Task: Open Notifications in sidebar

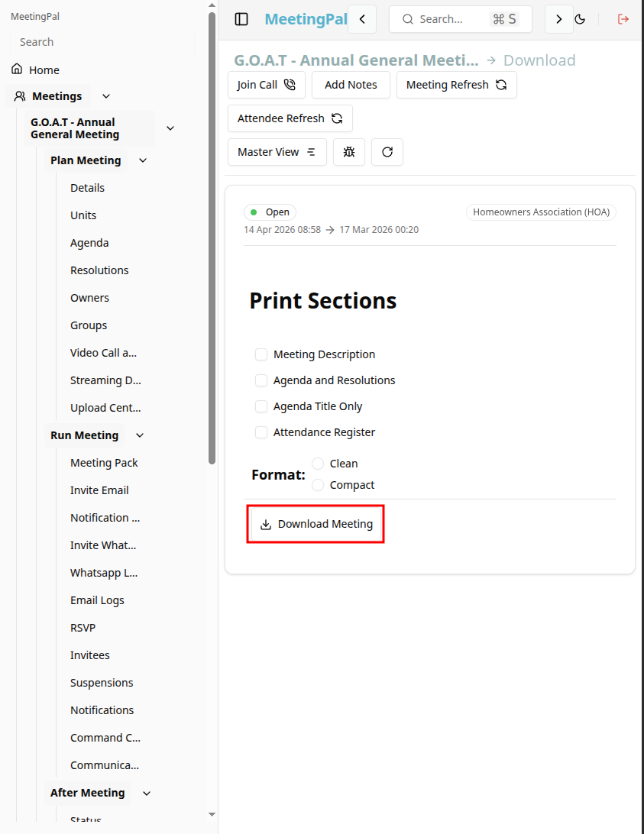Action: tap(102, 710)
